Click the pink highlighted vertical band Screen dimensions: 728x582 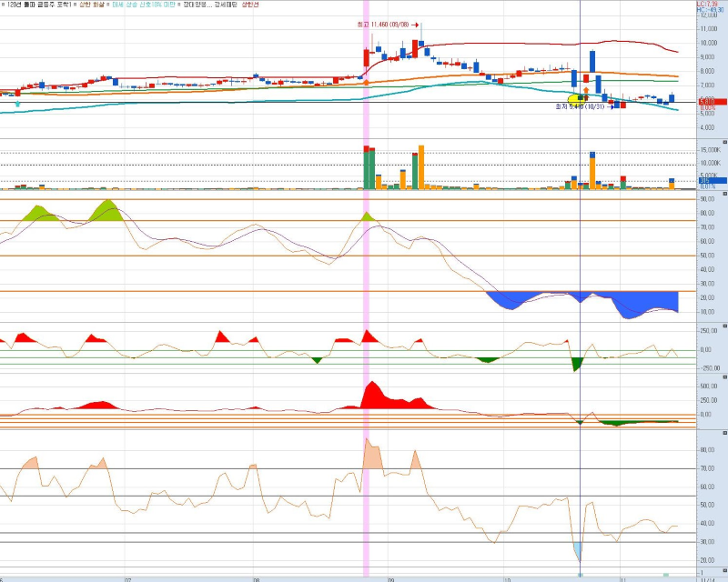pos(366,287)
